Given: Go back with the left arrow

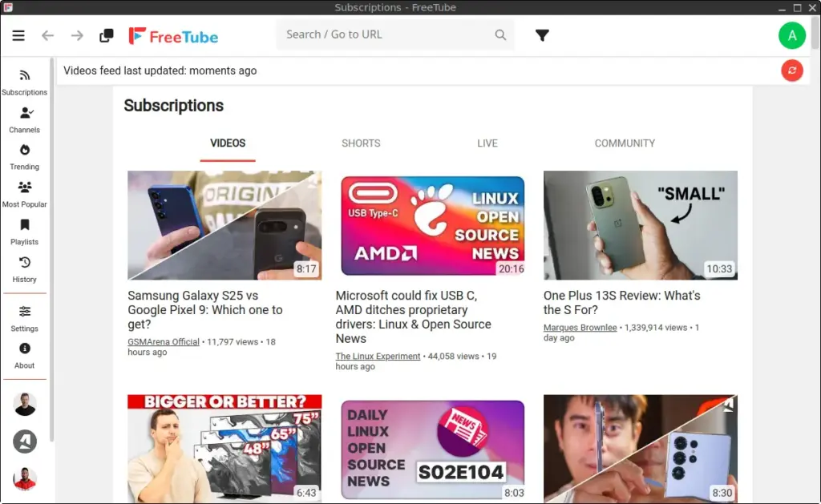Looking at the screenshot, I should (47, 35).
